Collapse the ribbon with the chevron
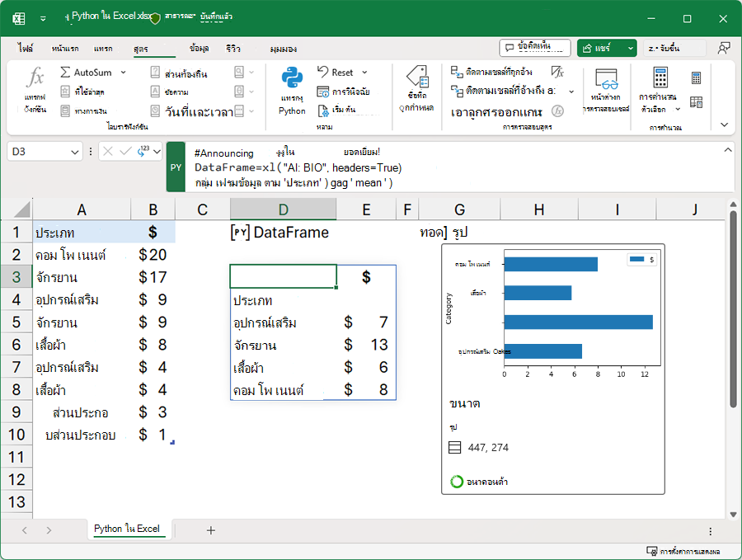Viewport: 742px width, 560px height. pos(724,125)
